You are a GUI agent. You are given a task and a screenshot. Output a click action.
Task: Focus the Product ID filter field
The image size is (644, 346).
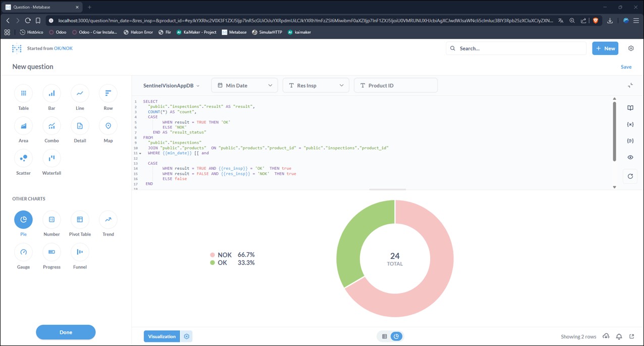(396, 86)
